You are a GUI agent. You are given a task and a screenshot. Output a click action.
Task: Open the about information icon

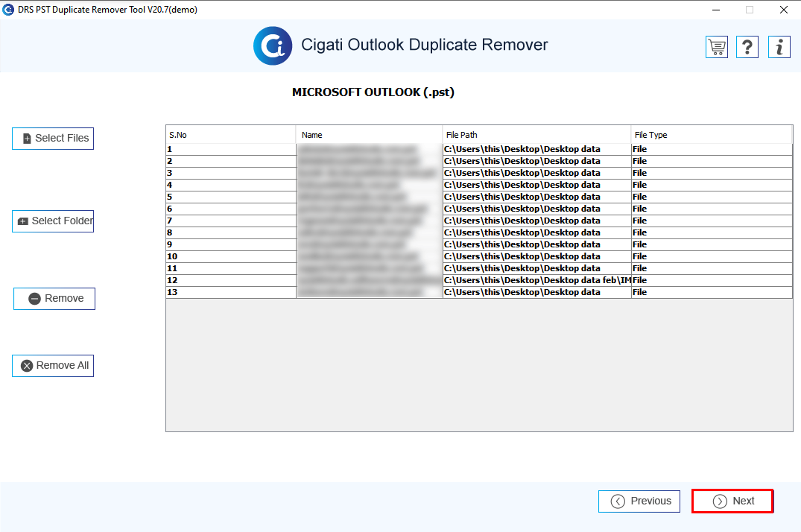pos(779,47)
